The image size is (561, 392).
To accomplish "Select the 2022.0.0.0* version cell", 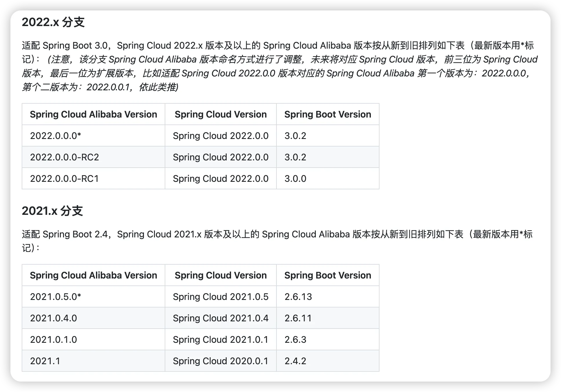I will pos(55,136).
